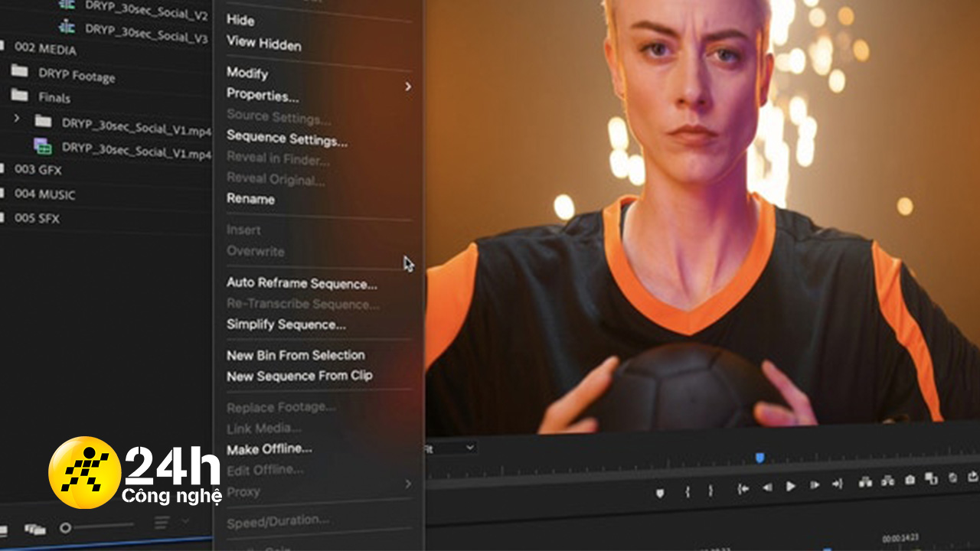Select Make Offline... in the menu
Screen dimensions: 980x551
click(x=269, y=448)
